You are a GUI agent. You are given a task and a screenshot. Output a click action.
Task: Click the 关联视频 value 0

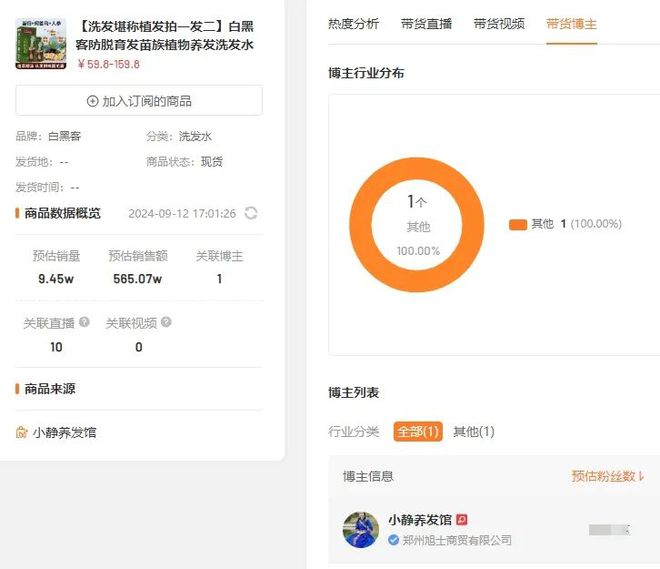pos(138,347)
